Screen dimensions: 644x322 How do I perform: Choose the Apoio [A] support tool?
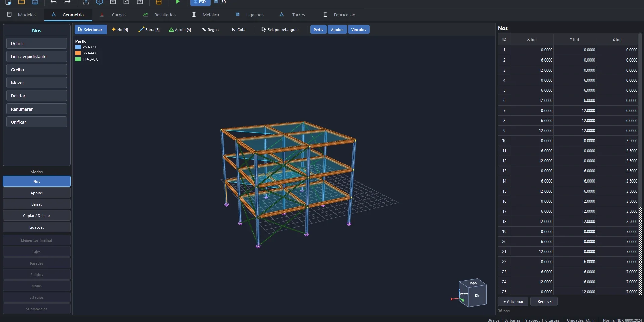pyautogui.click(x=180, y=30)
